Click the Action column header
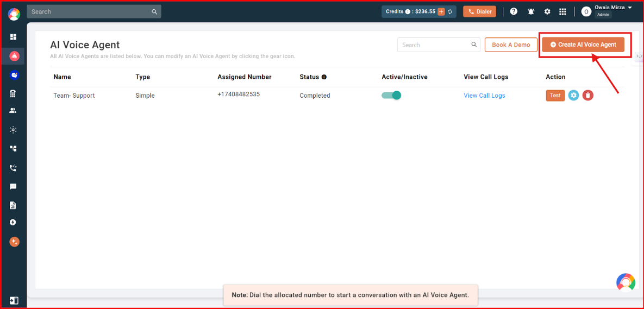The width and height of the screenshot is (644, 309). point(555,77)
